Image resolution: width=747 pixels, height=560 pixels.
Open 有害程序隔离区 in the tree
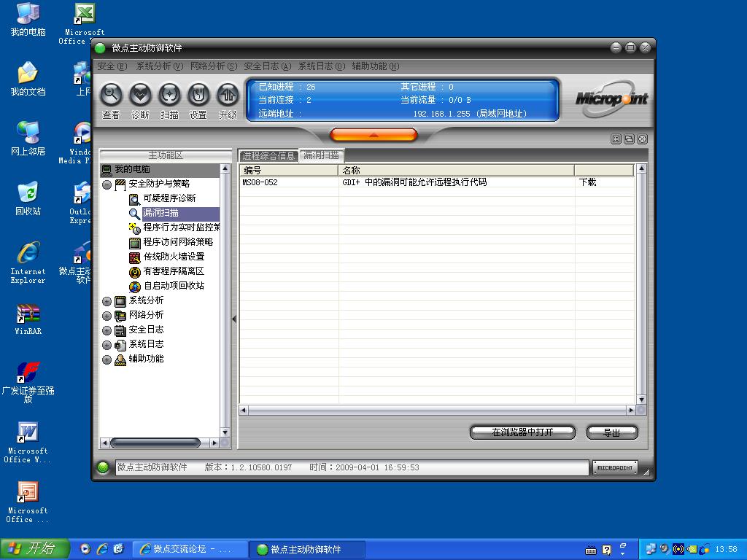(x=174, y=271)
